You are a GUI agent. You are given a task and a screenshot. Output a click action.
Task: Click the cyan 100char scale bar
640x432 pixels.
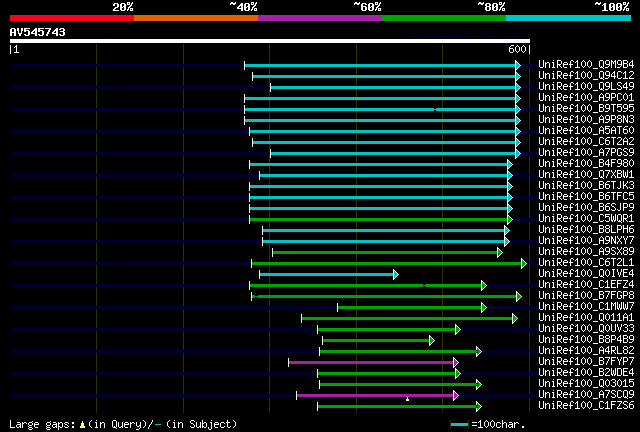(x=459, y=425)
